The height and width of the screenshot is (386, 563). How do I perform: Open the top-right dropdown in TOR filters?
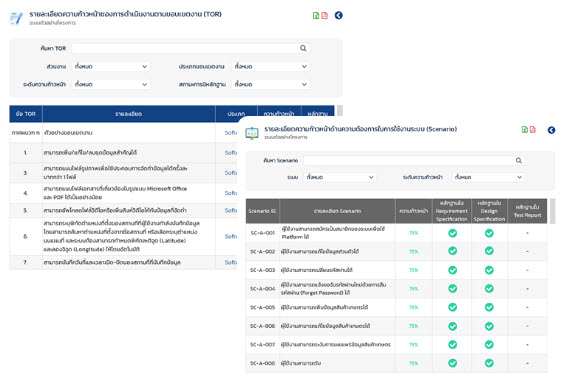[271, 66]
